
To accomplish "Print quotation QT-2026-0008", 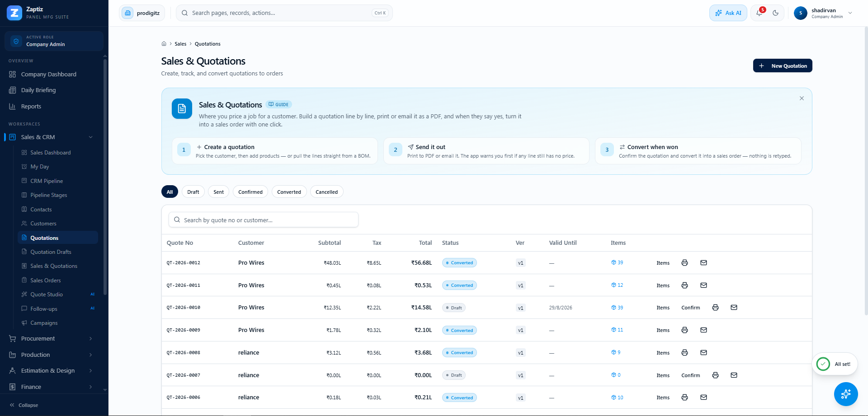I will (x=684, y=353).
